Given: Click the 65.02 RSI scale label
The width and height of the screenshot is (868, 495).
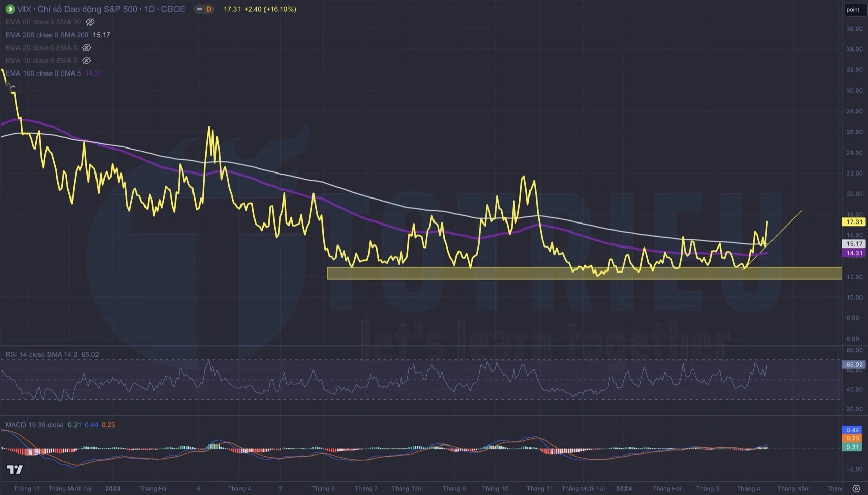Looking at the screenshot, I should pos(854,365).
